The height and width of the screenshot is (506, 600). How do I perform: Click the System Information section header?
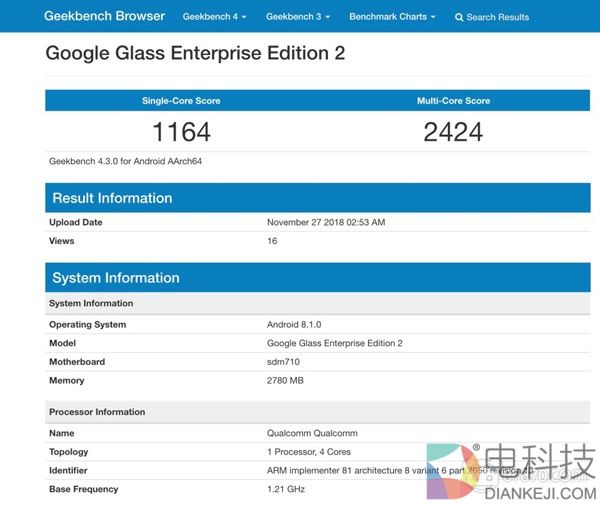coord(116,278)
